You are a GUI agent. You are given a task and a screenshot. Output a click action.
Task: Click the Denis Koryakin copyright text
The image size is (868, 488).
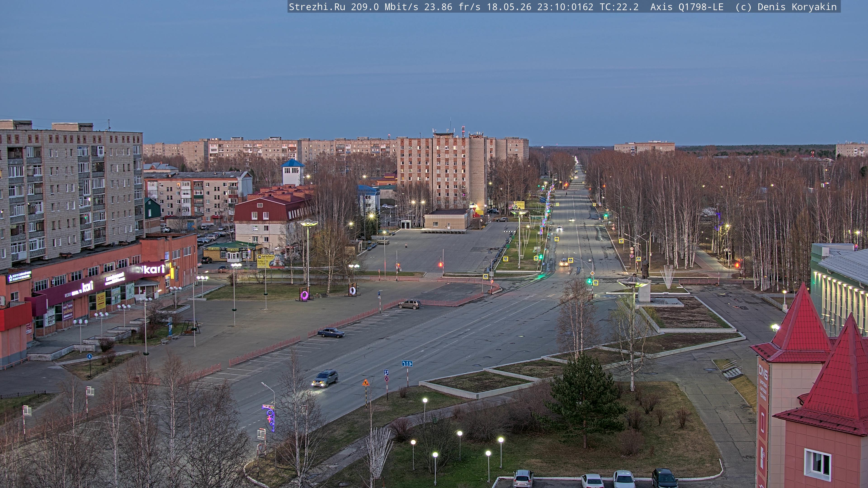[x=797, y=7]
